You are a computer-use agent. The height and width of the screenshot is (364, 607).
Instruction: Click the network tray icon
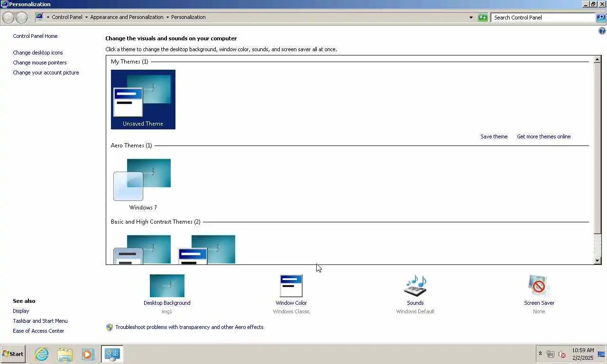click(551, 354)
